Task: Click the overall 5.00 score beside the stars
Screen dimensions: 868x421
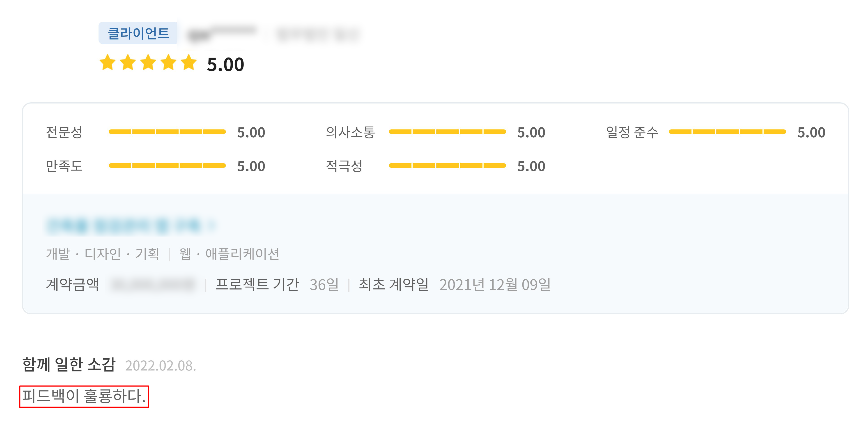Action: pyautogui.click(x=225, y=64)
